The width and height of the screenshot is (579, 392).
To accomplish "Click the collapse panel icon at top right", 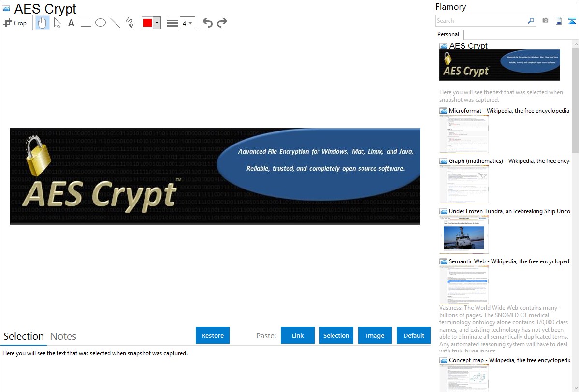I will tap(572, 21).
